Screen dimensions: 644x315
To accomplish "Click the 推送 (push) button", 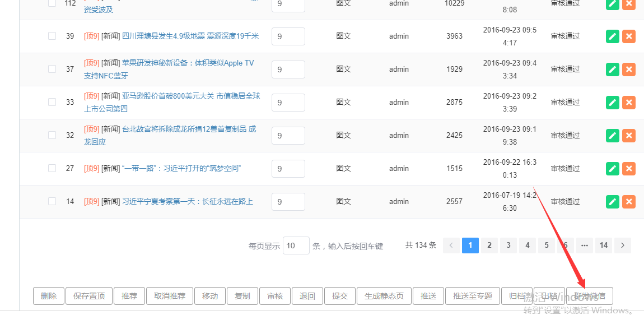I will [x=428, y=296].
